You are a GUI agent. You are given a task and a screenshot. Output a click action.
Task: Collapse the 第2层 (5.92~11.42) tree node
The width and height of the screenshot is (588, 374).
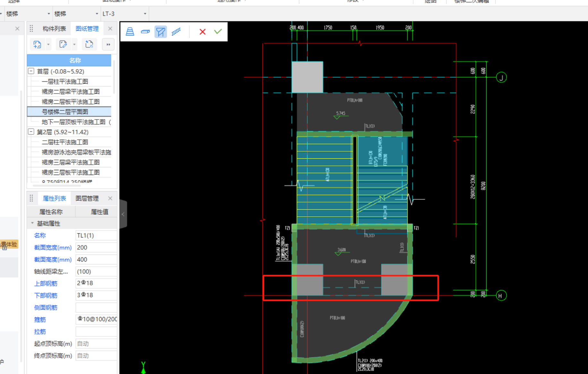coord(31,132)
